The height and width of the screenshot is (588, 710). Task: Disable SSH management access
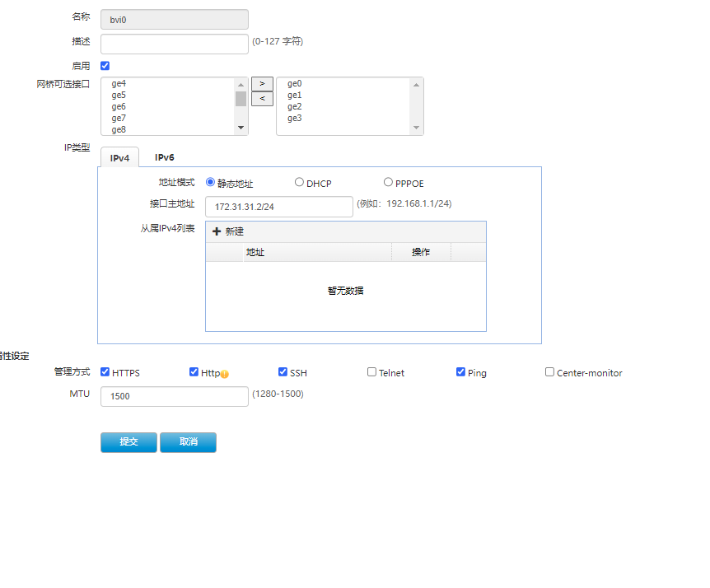(x=283, y=372)
